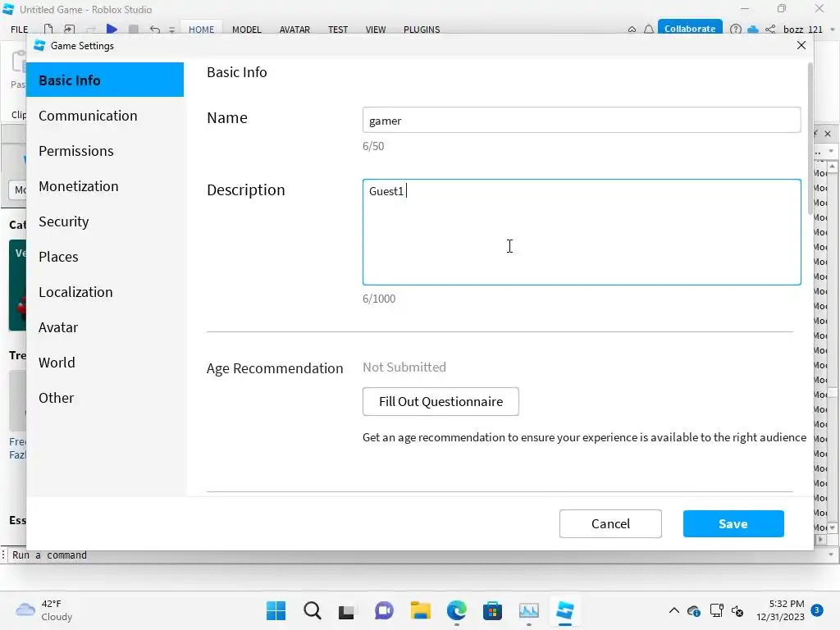Image resolution: width=840 pixels, height=630 pixels.
Task: Click the cloud sync status icon
Action: click(753, 29)
